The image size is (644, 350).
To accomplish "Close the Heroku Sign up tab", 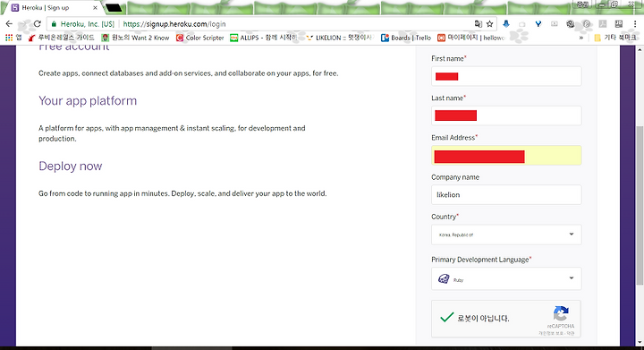I will (x=95, y=8).
